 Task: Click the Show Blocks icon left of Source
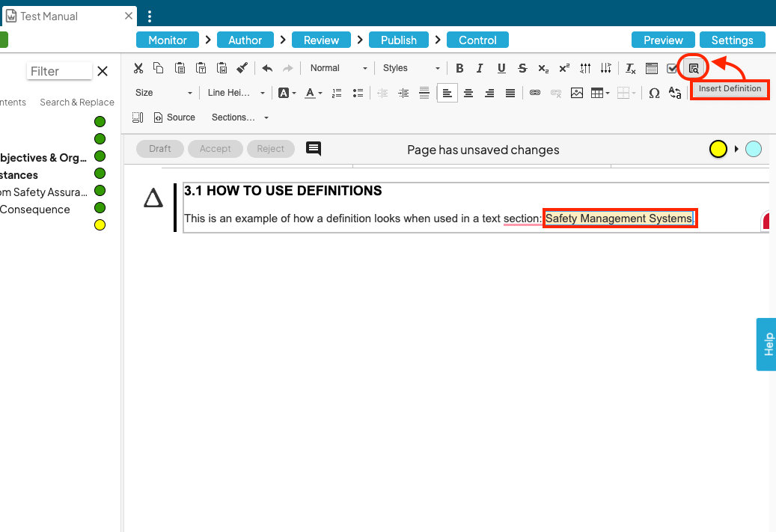coord(138,117)
